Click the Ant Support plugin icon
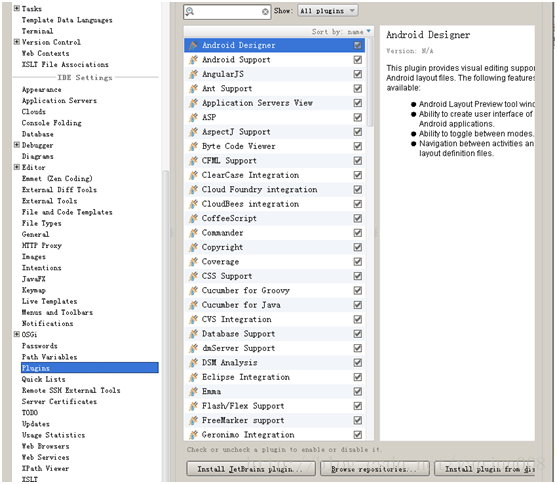Image resolution: width=557 pixels, height=484 pixels. 193,88
